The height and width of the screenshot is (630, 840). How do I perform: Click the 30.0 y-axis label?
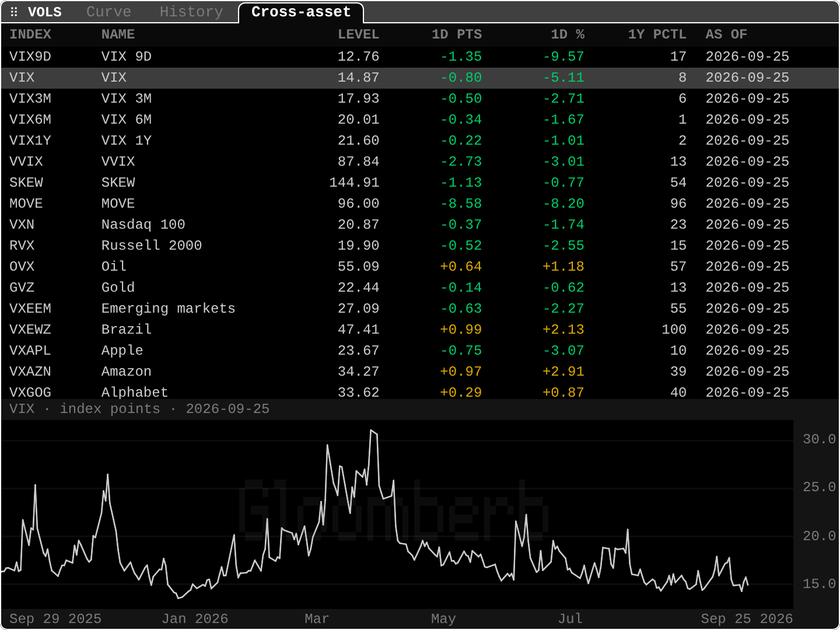tap(819, 439)
